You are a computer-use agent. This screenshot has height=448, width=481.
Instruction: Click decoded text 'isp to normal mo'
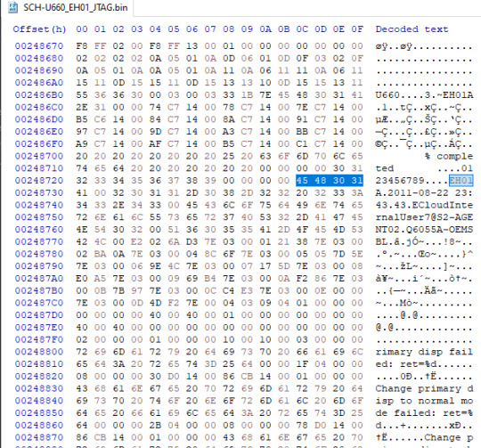point(424,401)
